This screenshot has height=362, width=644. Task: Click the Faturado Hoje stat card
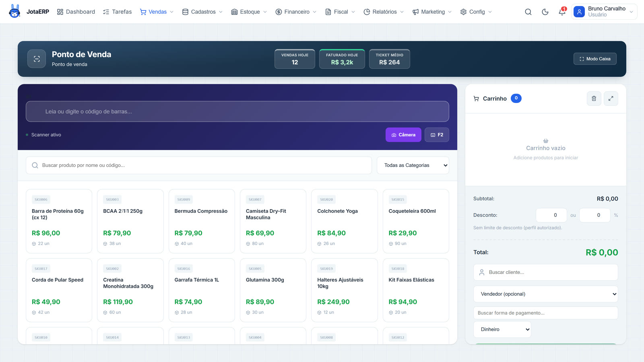342,59
